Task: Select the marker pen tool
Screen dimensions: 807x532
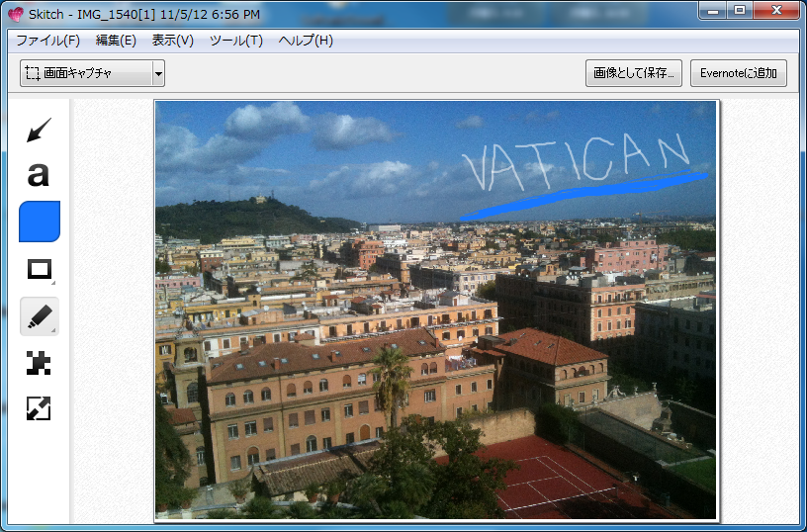Action: (40, 316)
